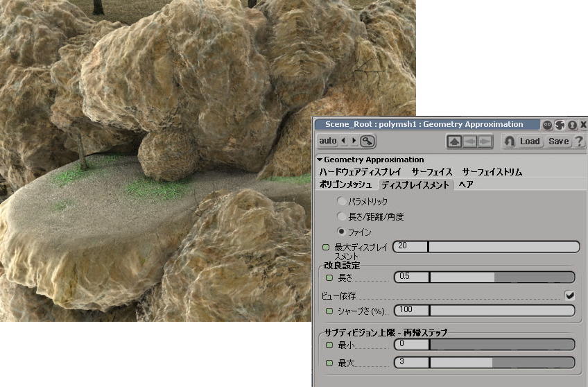Switch to the サーフェイス tab
This screenshot has height=387, width=588.
pos(431,171)
